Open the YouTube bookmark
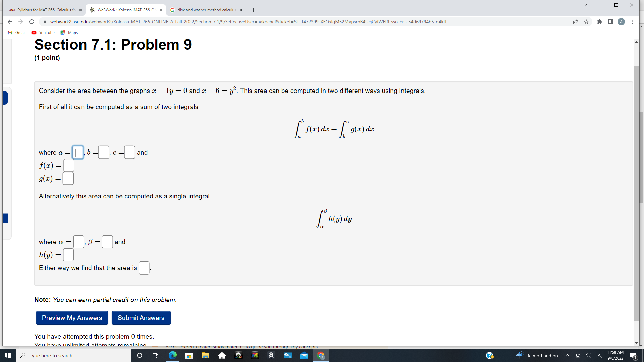The image size is (644, 362). tap(43, 32)
